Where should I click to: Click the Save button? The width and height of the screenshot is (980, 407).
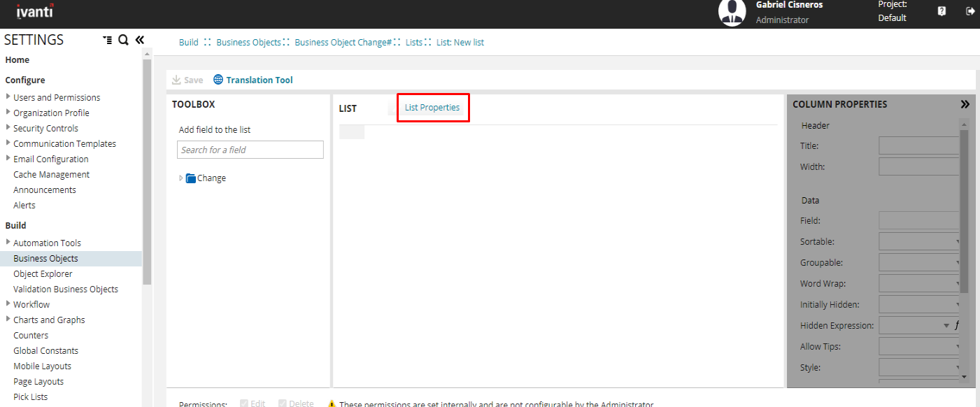[187, 80]
